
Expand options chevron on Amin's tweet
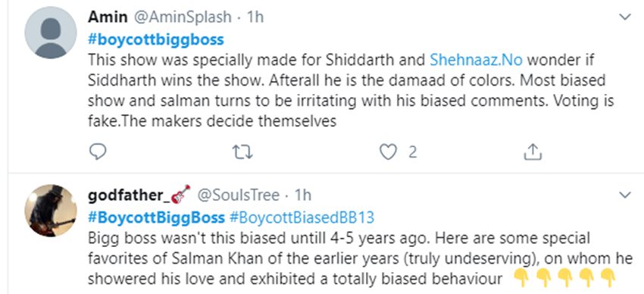coord(625,17)
